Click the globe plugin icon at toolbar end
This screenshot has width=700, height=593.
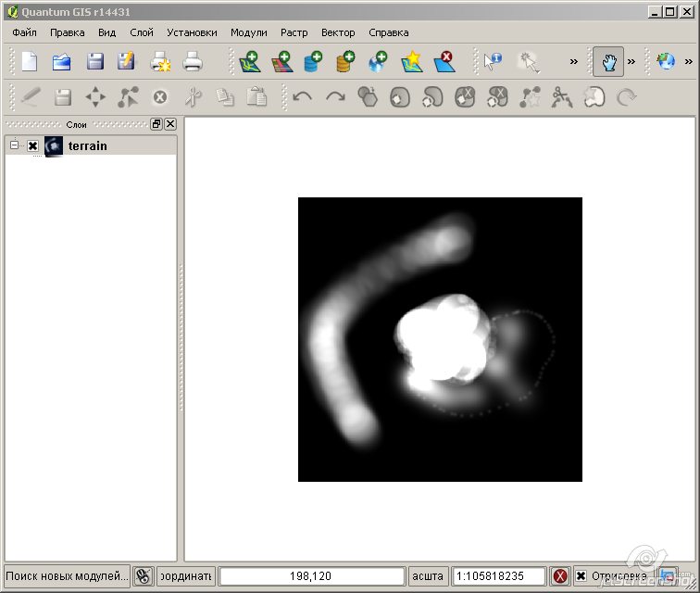coord(666,61)
